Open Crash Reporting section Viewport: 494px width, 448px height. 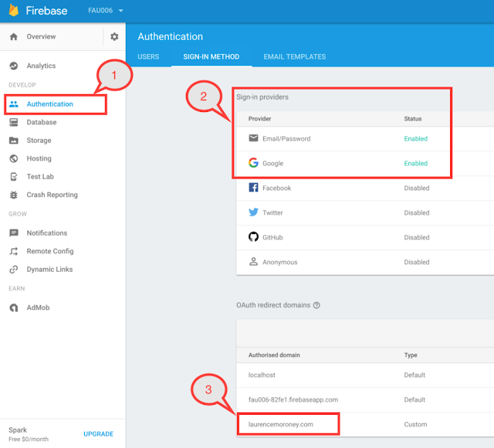(x=52, y=195)
